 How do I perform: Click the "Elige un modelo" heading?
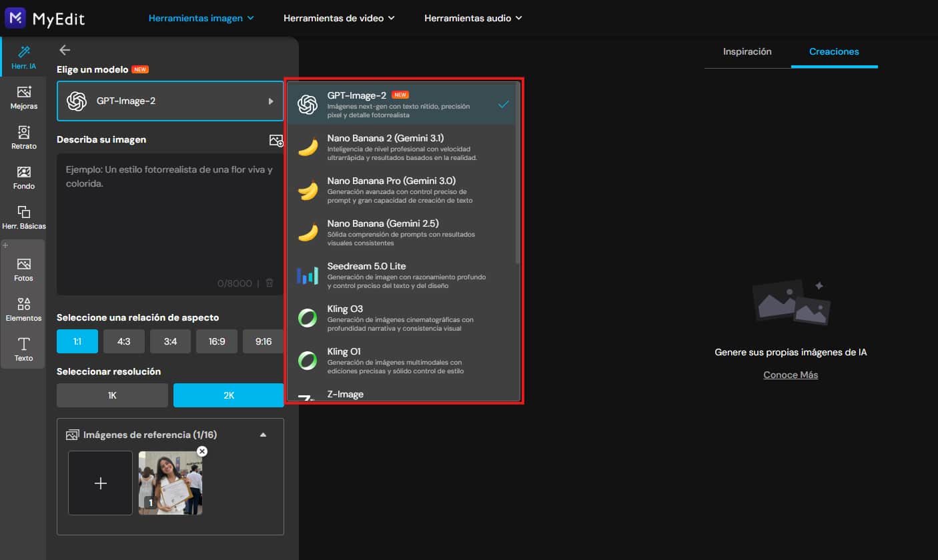[x=92, y=69]
